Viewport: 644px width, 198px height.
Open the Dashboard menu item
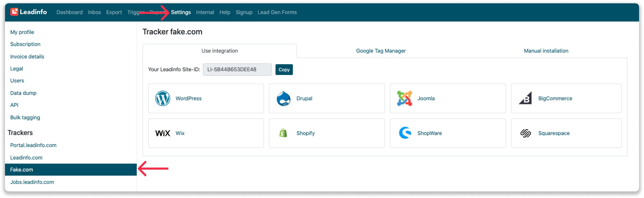pyautogui.click(x=69, y=12)
